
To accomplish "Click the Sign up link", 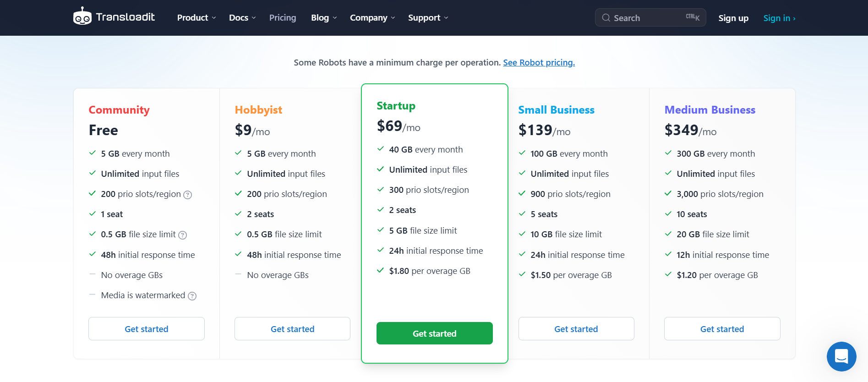I will pos(733,18).
